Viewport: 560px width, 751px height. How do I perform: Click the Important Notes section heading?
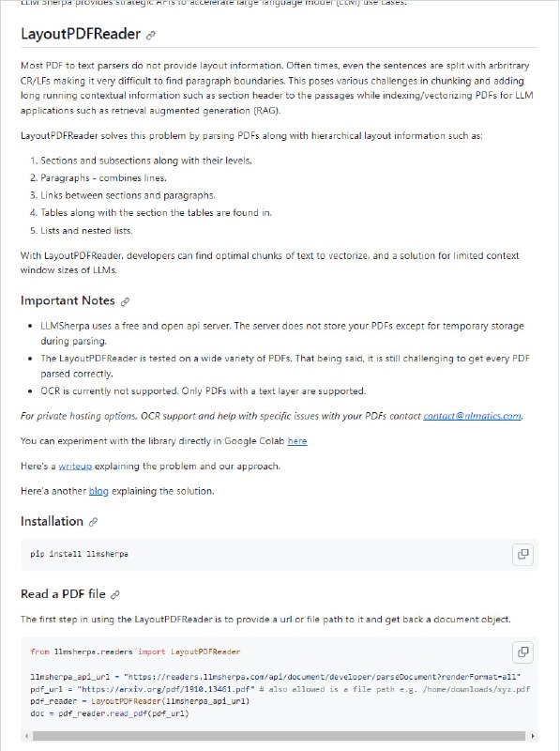(64, 300)
